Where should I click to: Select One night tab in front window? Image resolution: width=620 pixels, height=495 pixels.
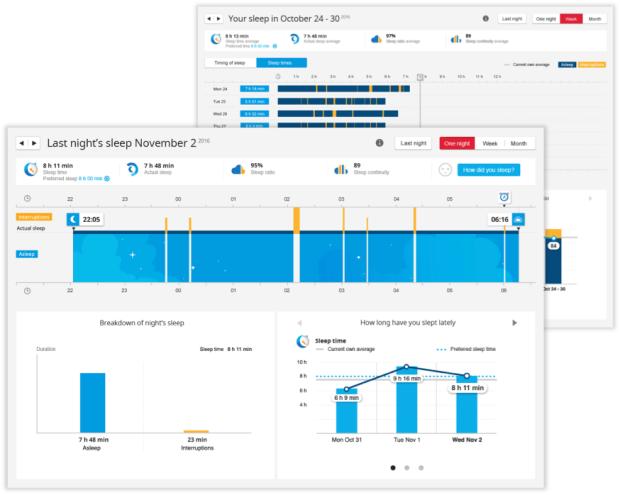click(x=457, y=143)
